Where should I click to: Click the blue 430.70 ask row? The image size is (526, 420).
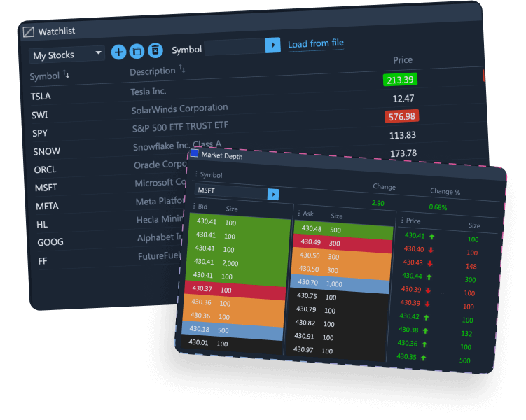(340, 283)
